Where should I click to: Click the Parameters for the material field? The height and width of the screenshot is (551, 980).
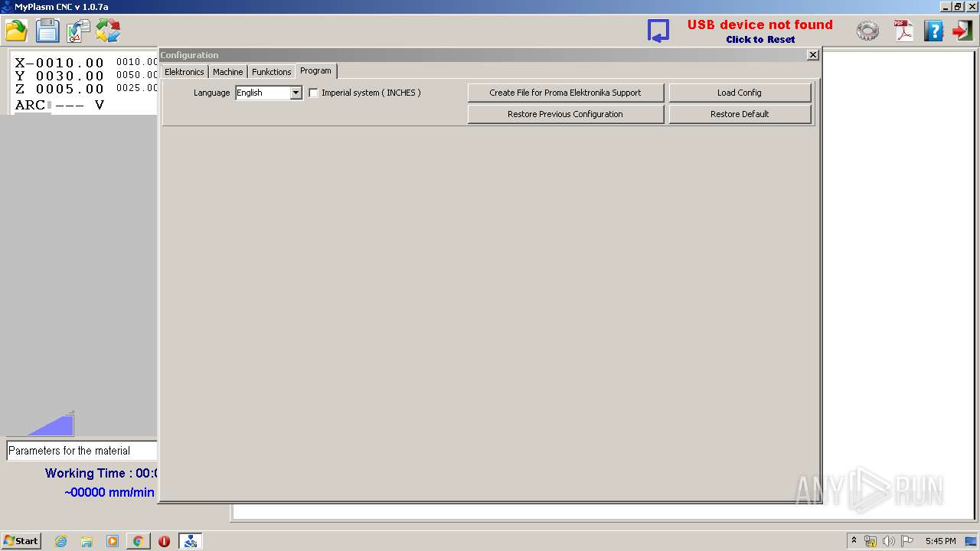tap(82, 451)
